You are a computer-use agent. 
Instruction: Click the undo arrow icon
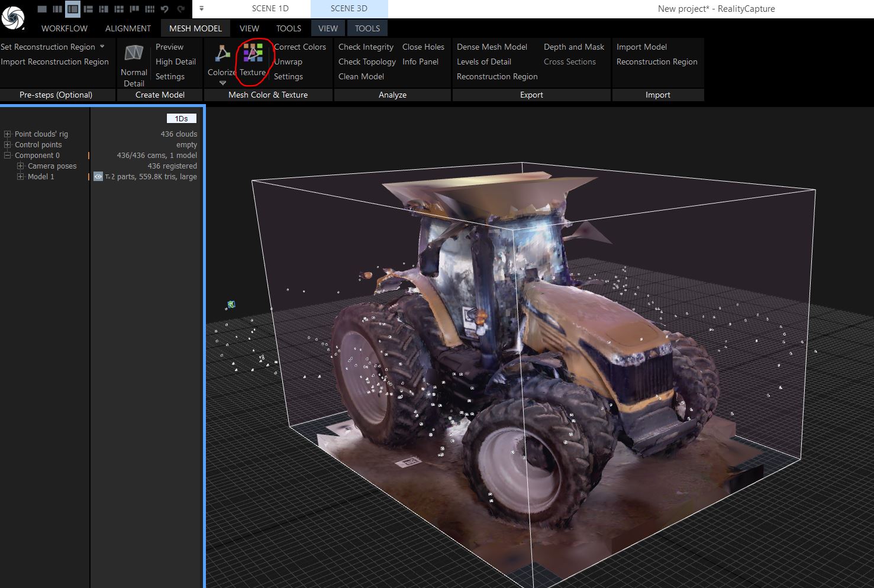[x=165, y=9]
